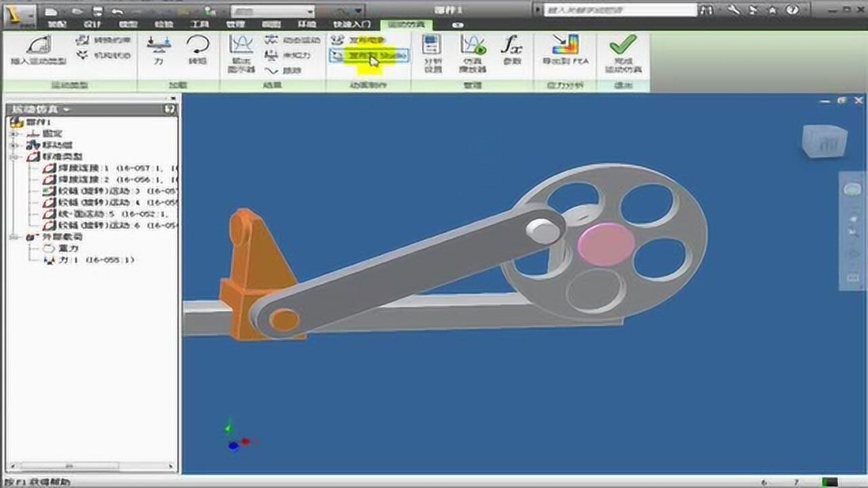Viewport: 868px width, 488px height.
Task: Select the Gravity (重力) tree item
Action: click(x=68, y=249)
